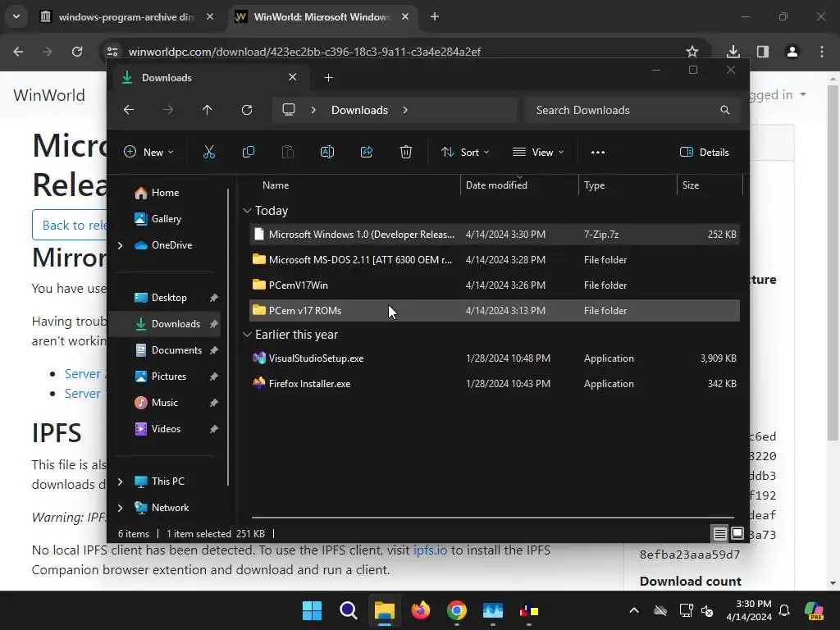
Task: Select Desktop in the navigation pane
Action: [169, 298]
